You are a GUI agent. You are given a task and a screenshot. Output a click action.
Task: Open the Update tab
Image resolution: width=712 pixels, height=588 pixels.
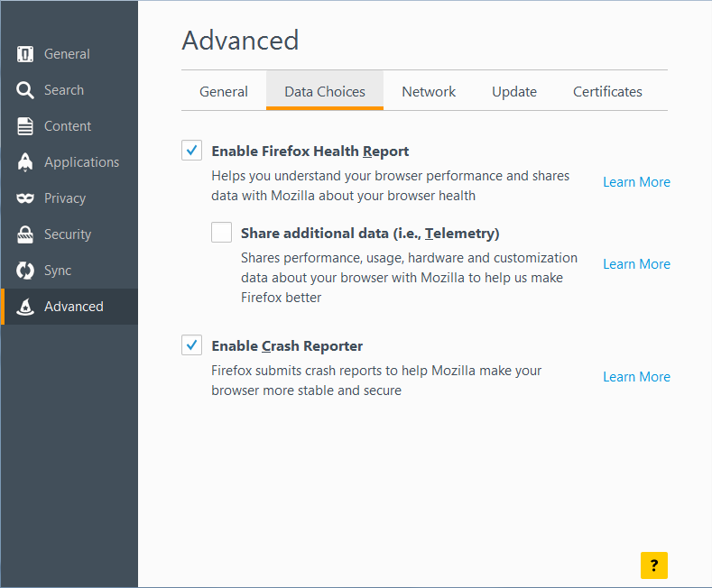514,91
